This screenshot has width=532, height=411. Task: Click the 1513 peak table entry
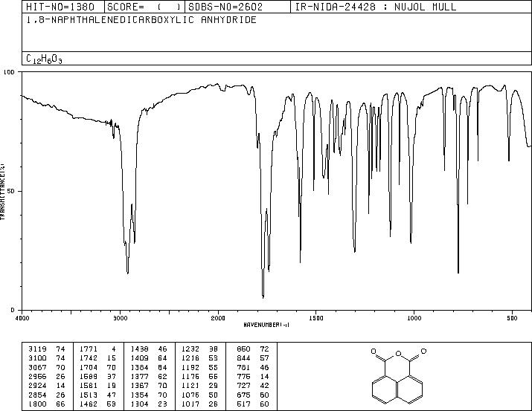pos(97,395)
